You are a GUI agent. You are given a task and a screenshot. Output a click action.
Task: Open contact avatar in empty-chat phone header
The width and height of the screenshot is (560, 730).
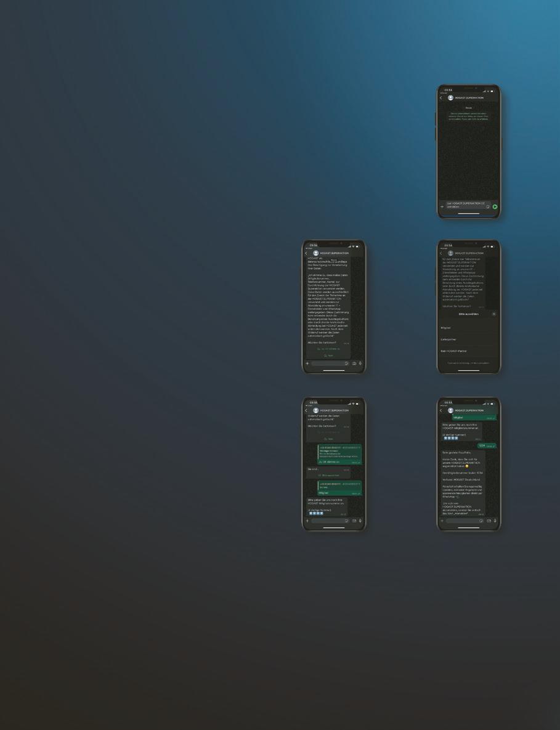450,98
